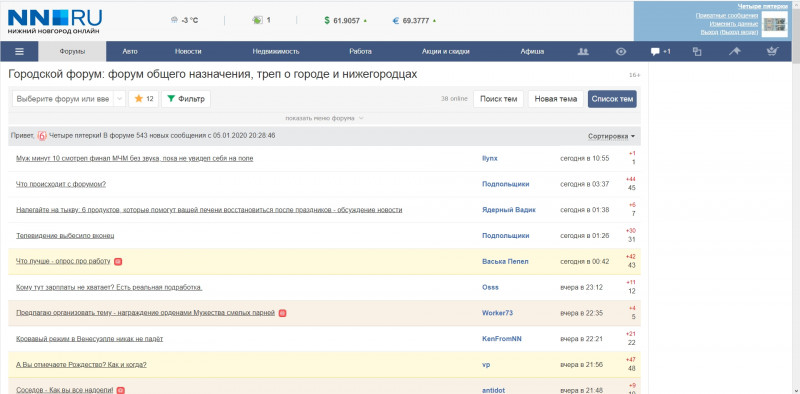Expand the Выберите форум dropdown
The width and height of the screenshot is (800, 394).
tap(69, 99)
